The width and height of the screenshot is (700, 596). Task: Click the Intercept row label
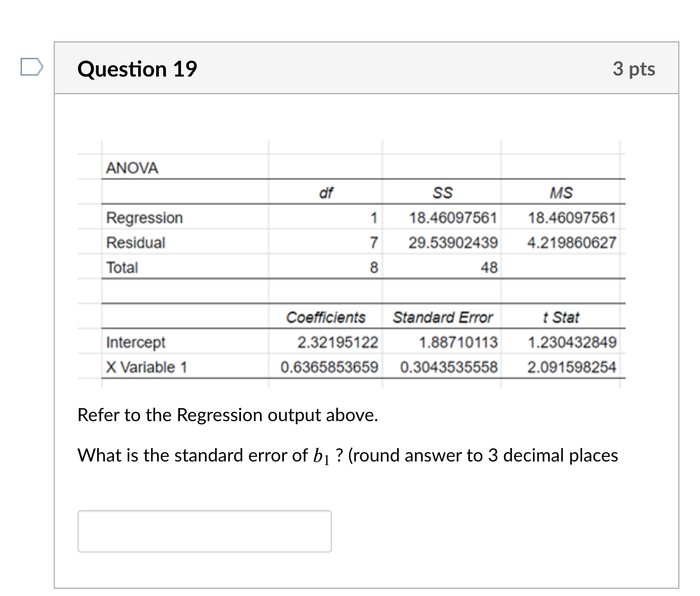pyautogui.click(x=135, y=342)
